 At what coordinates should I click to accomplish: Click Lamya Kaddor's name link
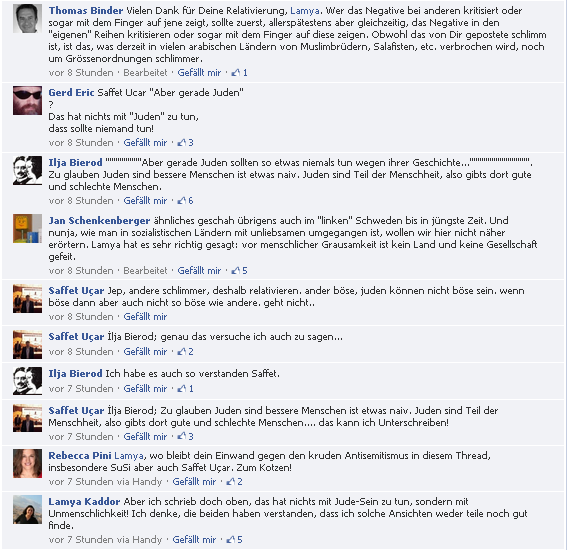[x=84, y=502]
